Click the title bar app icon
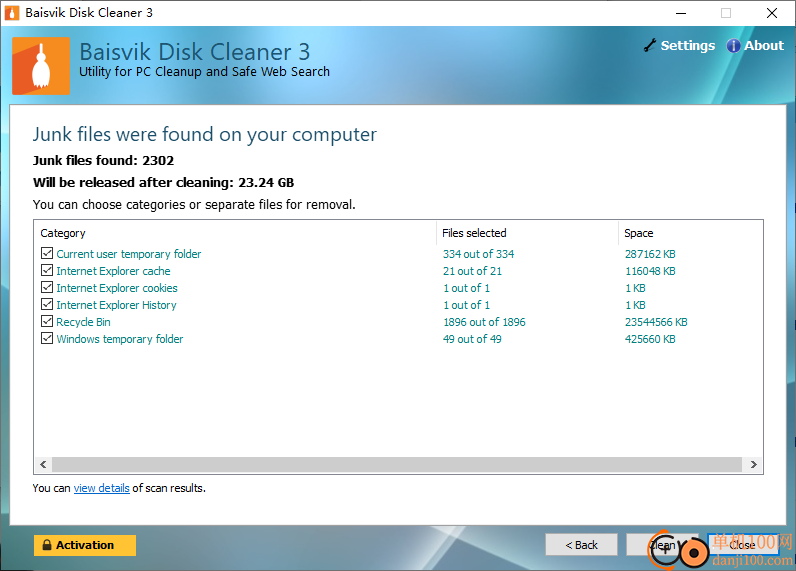The image size is (796, 571). 12,13
